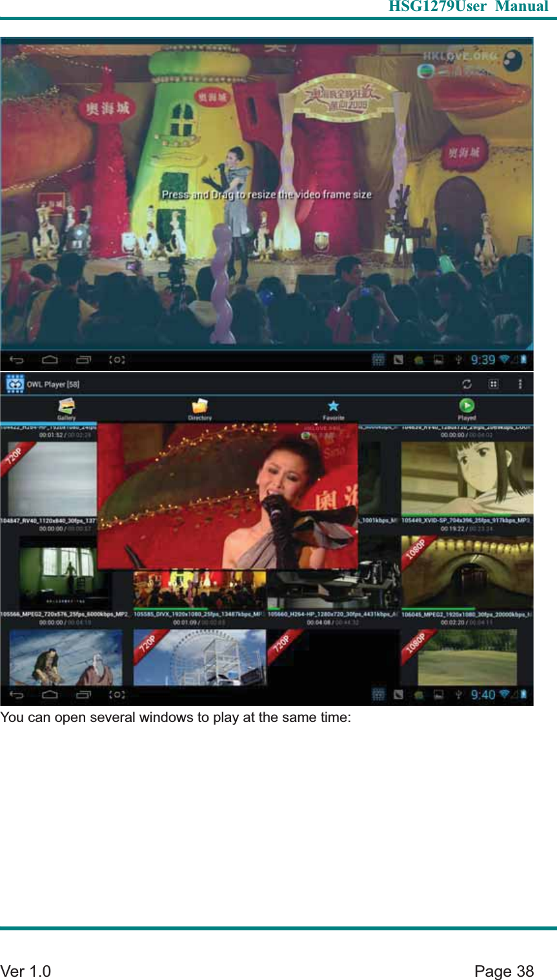
Task: Tap the picture notification icon in the upper tray
Action: 438,360
